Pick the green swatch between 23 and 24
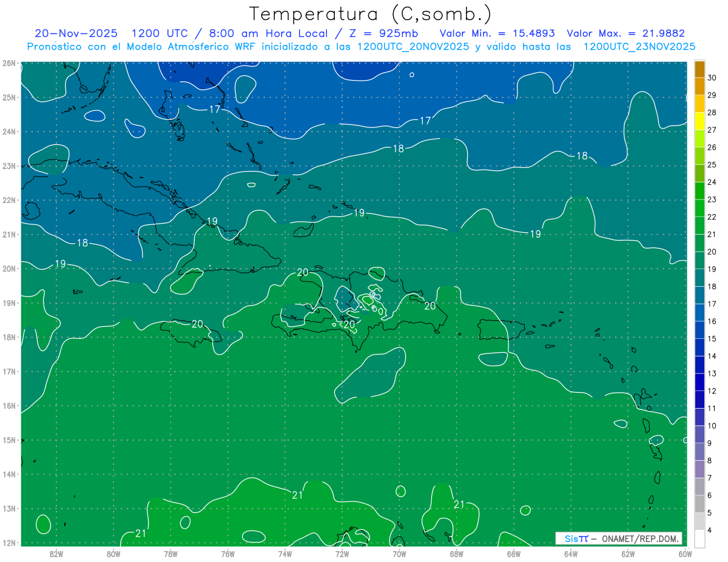The width and height of the screenshot is (728, 562). [x=699, y=191]
